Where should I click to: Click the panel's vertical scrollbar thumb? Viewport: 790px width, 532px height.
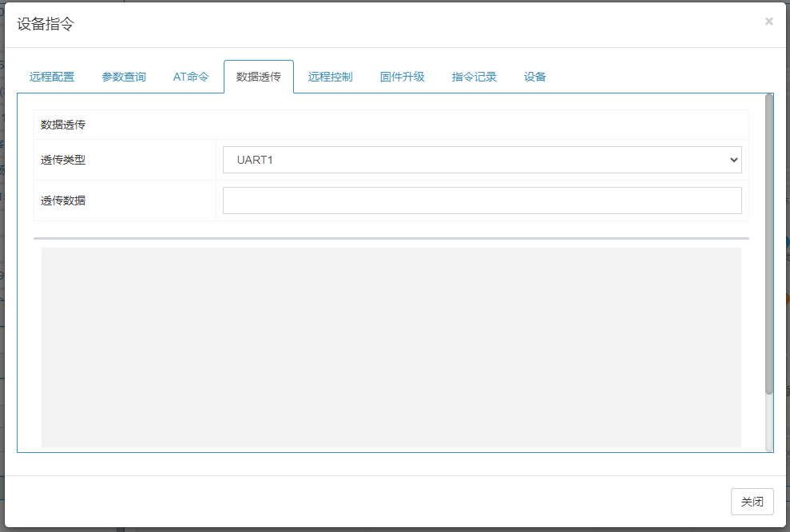coord(769,244)
